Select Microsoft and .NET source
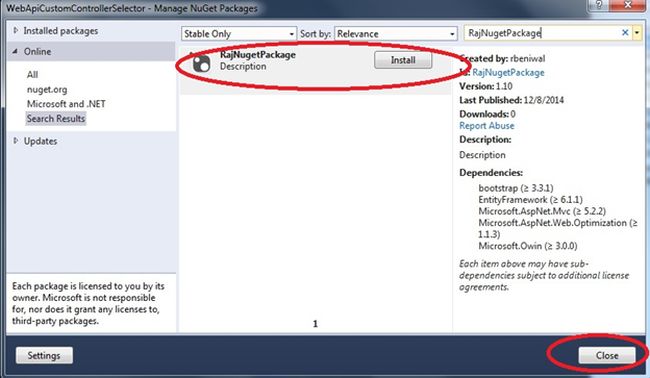The width and height of the screenshot is (650, 378). pyautogui.click(x=66, y=104)
